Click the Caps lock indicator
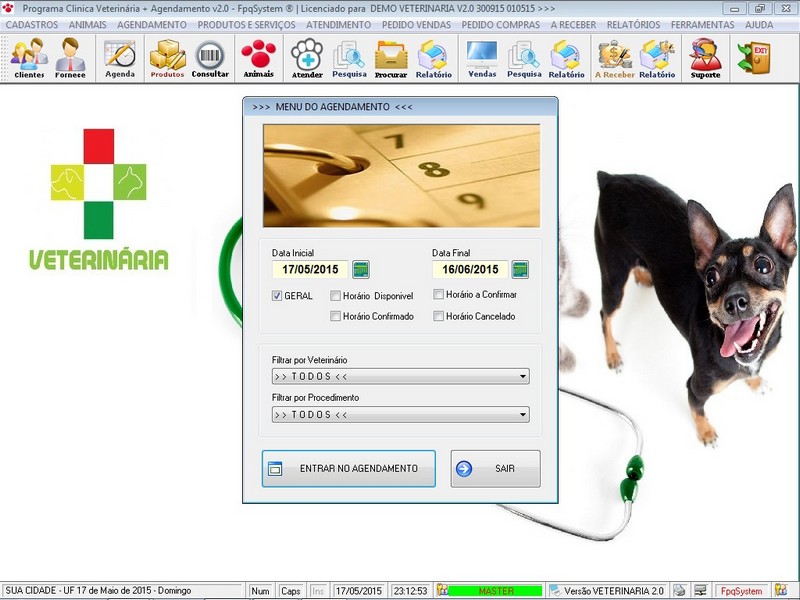Viewport: 800px width, 600px height. 290,591
